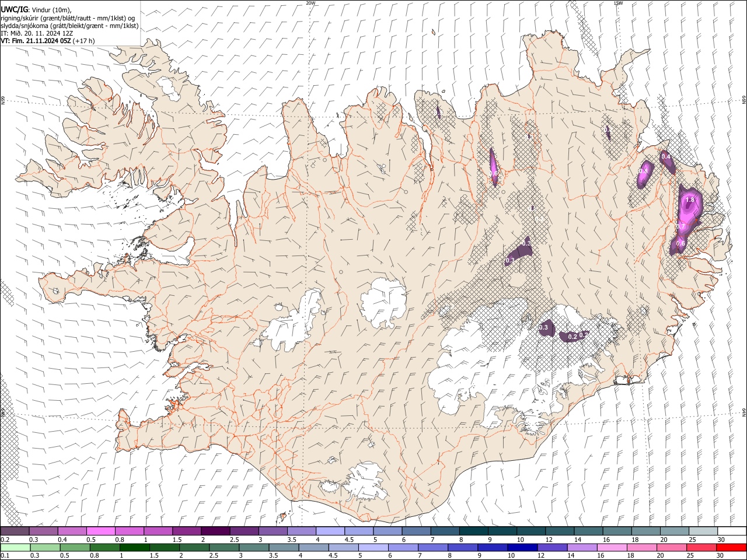Click the UWC/IG title text
The height and width of the screenshot is (560, 747).
coord(14,9)
